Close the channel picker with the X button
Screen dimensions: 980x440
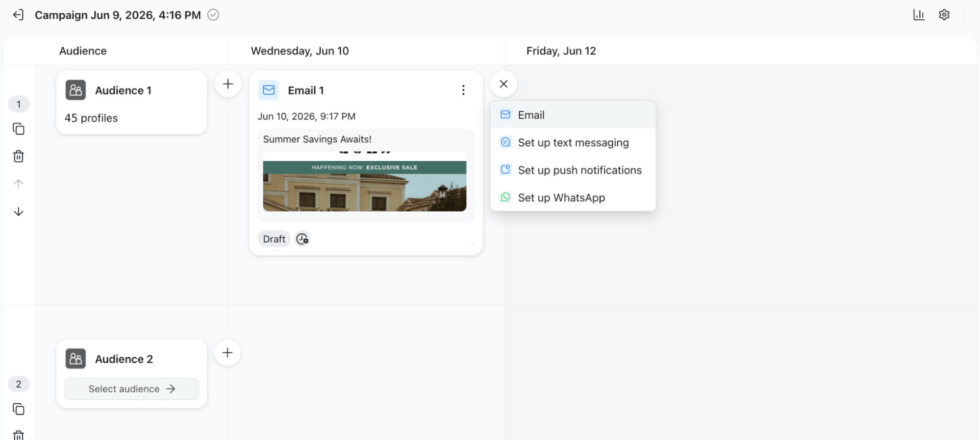(x=503, y=84)
